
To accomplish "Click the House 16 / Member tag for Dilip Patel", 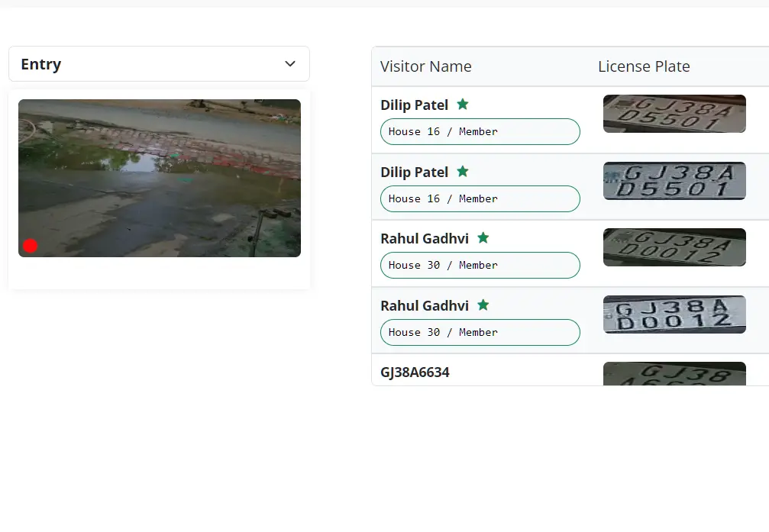I will [x=480, y=131].
